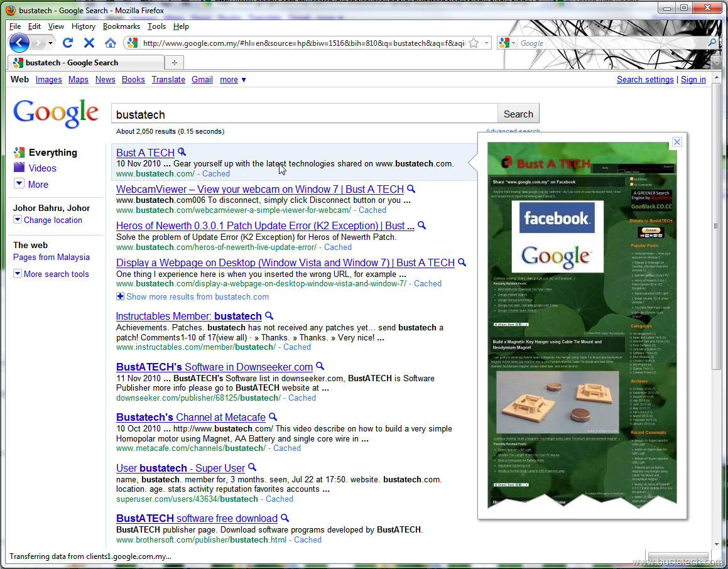Click the vertical scrollbar down arrow

pyautogui.click(x=717, y=544)
